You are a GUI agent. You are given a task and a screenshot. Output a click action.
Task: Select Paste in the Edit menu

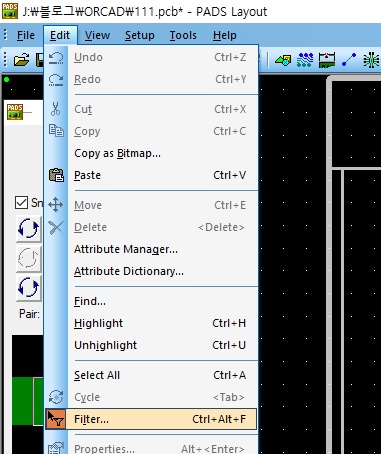pyautogui.click(x=151, y=175)
